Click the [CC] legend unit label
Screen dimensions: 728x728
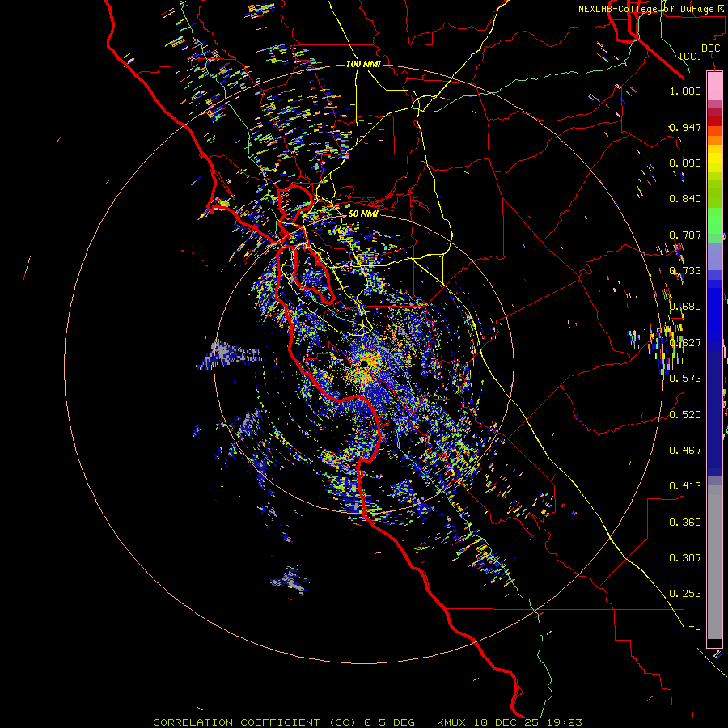(x=691, y=56)
